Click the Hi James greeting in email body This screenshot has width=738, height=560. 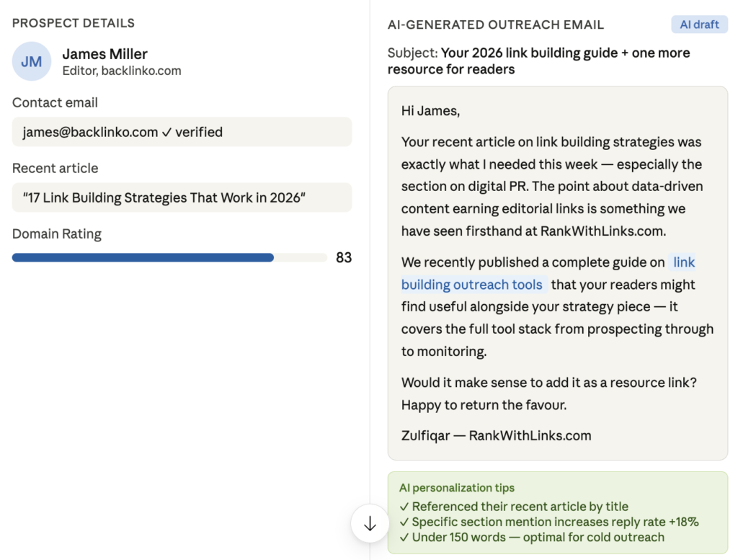pos(431,111)
